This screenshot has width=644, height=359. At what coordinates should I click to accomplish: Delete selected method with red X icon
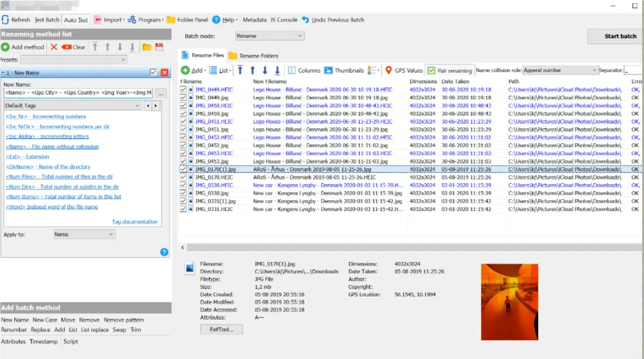[x=54, y=47]
